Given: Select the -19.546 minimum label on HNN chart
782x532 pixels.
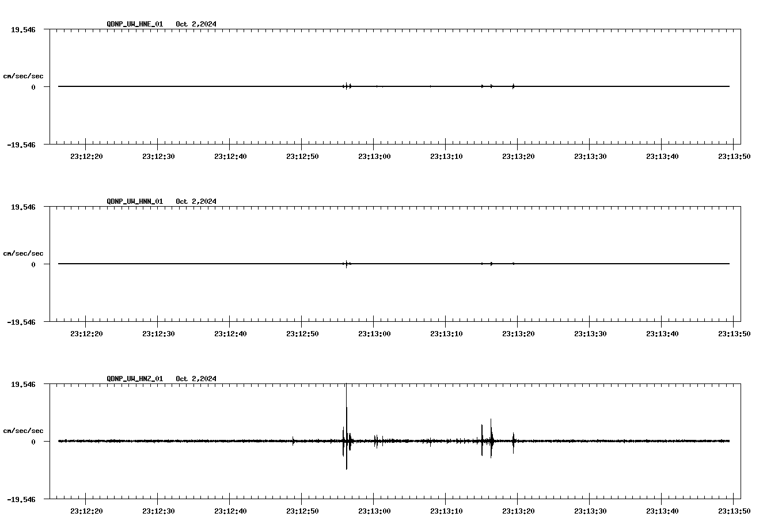Looking at the screenshot, I should click(21, 322).
